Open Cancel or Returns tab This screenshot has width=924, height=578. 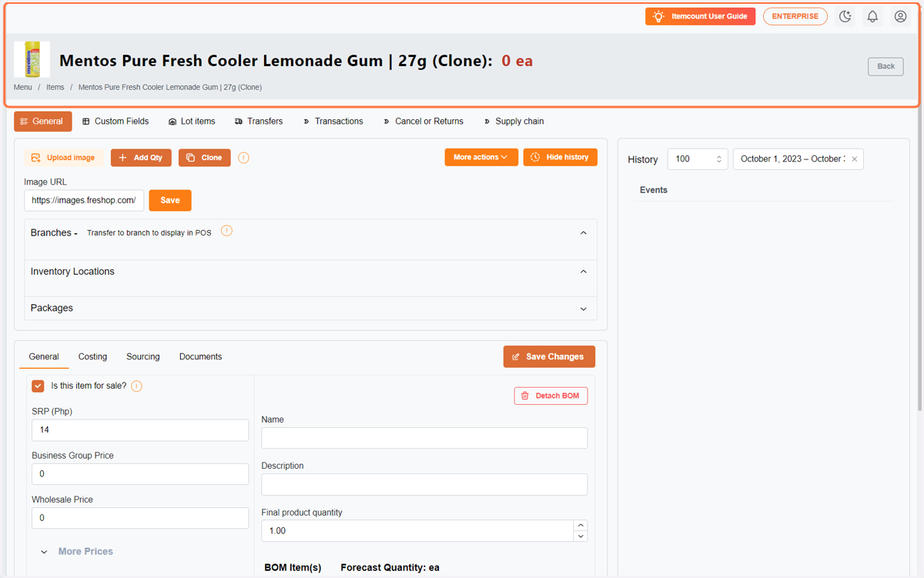[x=423, y=122]
